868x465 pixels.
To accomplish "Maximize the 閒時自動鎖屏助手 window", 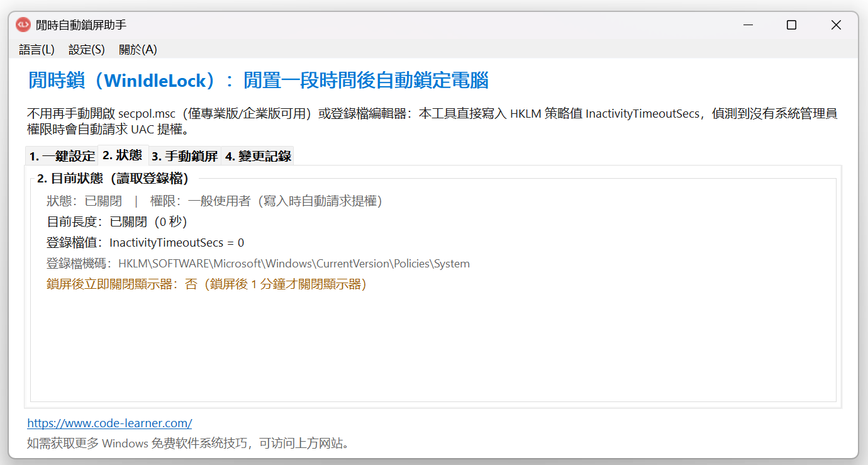I will 792,25.
